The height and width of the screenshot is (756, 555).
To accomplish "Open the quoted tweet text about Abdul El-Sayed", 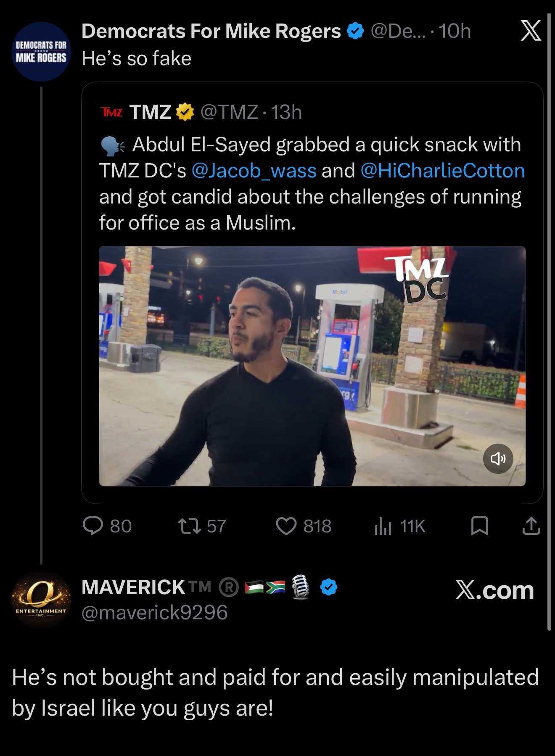I will click(312, 184).
